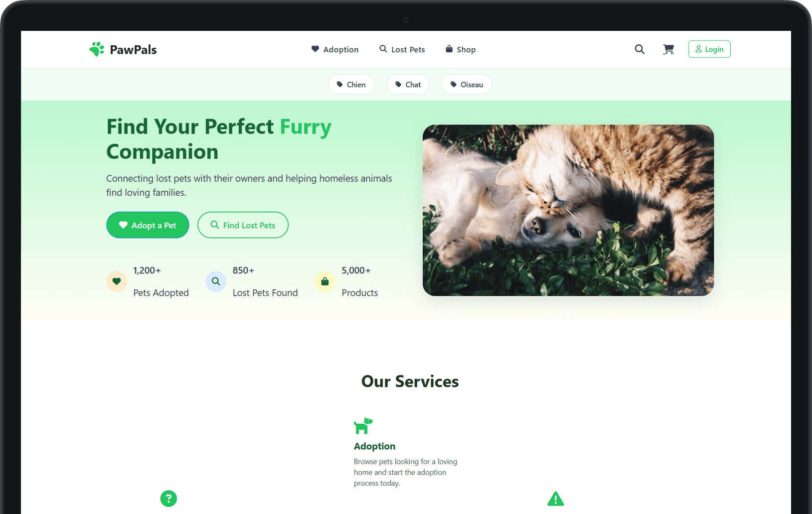Click the Find Lost Pets button
The image size is (812, 514).
click(243, 225)
